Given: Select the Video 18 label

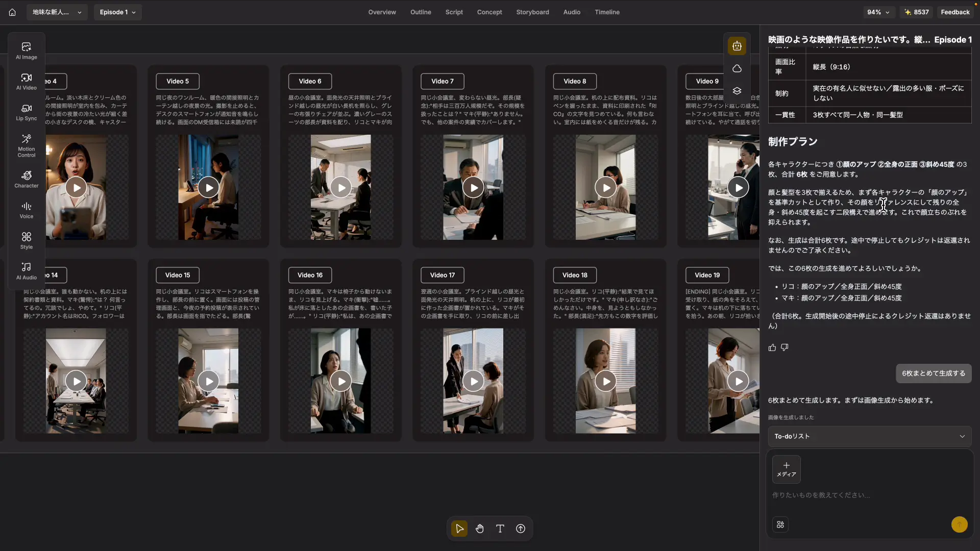Looking at the screenshot, I should [575, 275].
